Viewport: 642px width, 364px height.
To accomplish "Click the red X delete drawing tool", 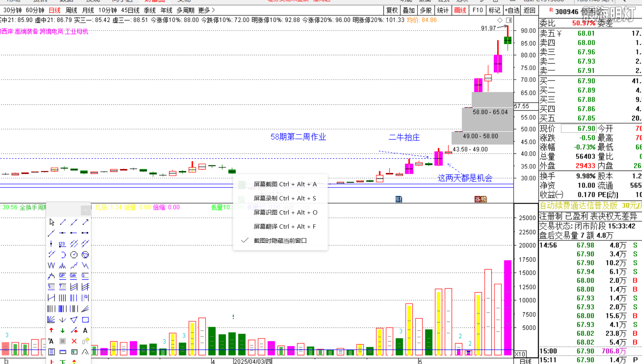I will (74, 341).
